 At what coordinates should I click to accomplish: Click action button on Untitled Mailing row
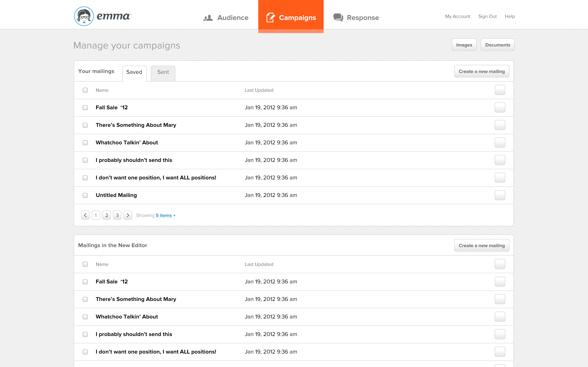pos(500,195)
